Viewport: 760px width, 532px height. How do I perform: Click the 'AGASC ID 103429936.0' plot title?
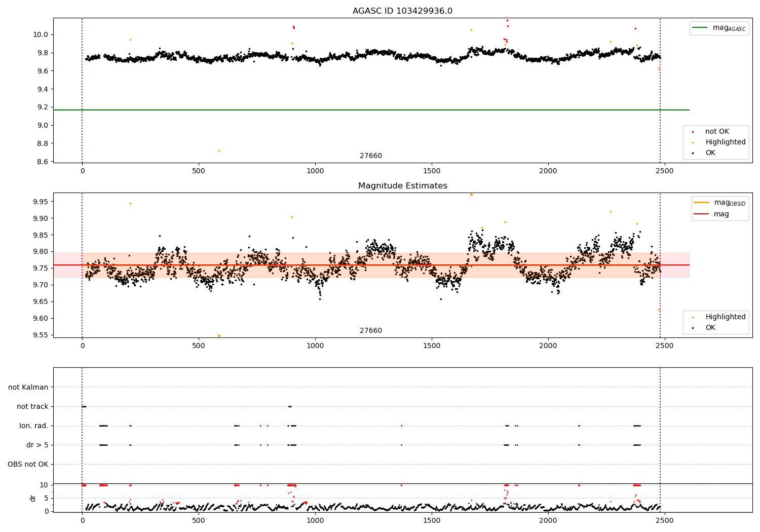click(x=402, y=11)
